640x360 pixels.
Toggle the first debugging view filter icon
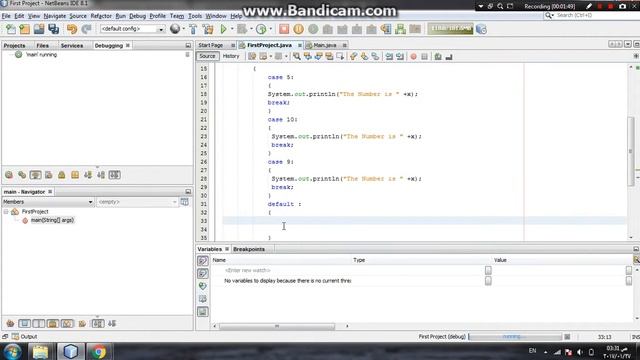click(x=9, y=175)
